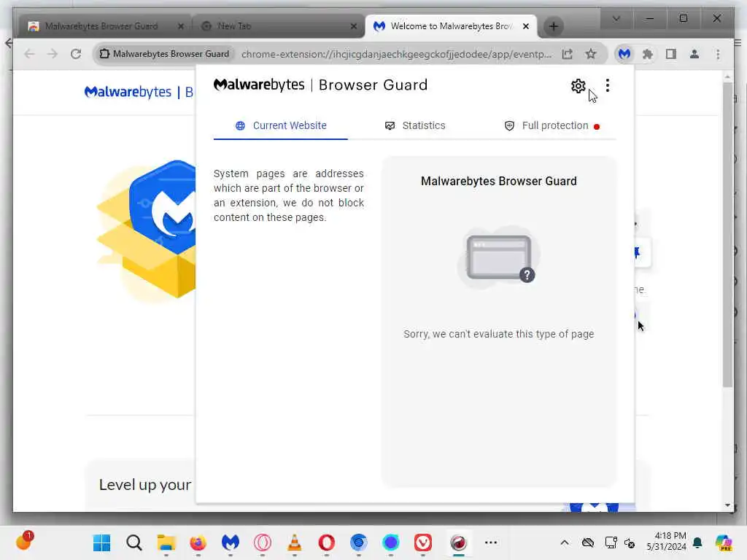Screen dimensions: 747x560
Task: Open the Browser Guard popup three-dot menu
Action: [608, 86]
